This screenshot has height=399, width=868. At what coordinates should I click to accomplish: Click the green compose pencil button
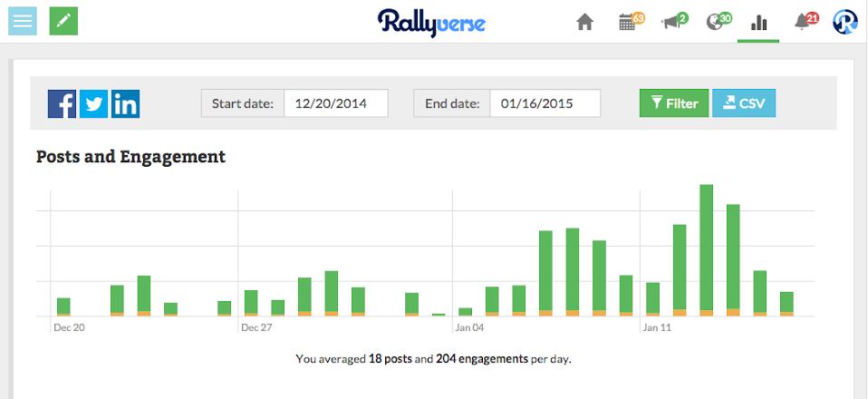coord(63,21)
